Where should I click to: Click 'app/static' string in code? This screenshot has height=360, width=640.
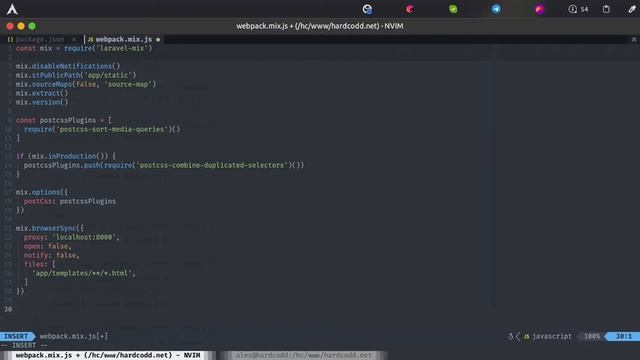click(x=108, y=75)
